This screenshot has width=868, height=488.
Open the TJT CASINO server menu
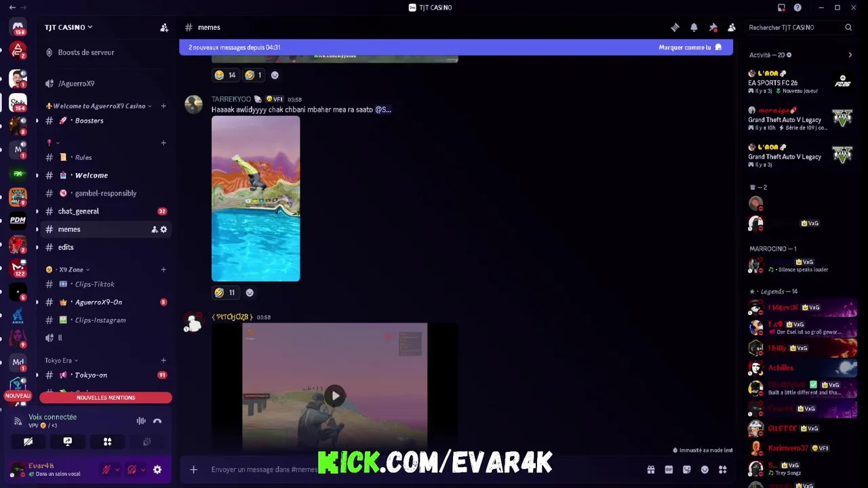(x=68, y=27)
